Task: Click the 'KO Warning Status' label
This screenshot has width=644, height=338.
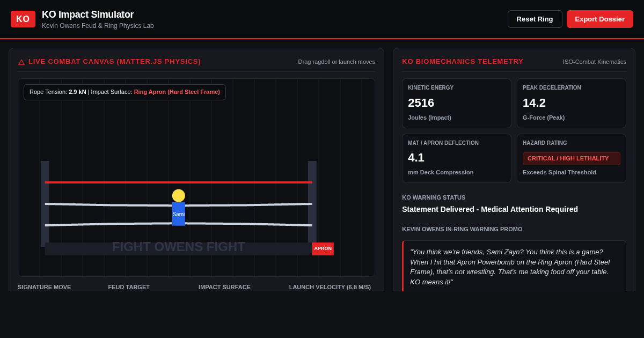Action: pos(434,197)
